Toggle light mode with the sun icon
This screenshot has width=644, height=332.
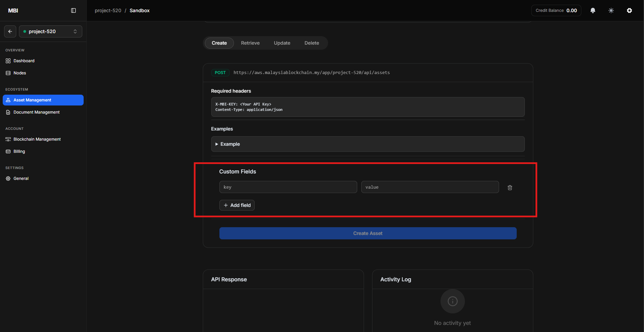coord(611,10)
